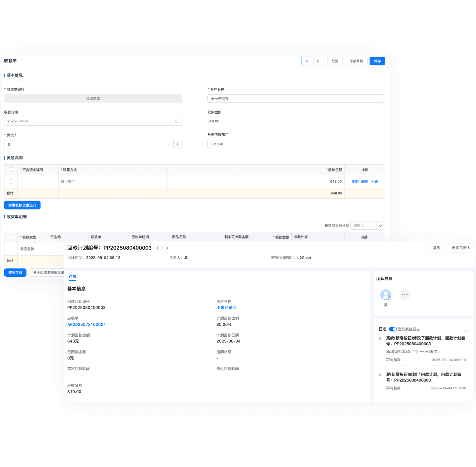
Task: Open calendar picker for 收款日期
Action: pos(177,121)
